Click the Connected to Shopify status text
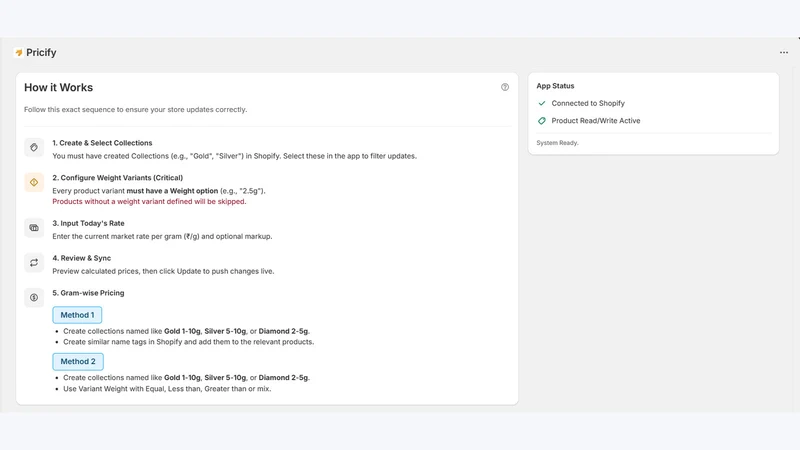The image size is (800, 450). 588,103
